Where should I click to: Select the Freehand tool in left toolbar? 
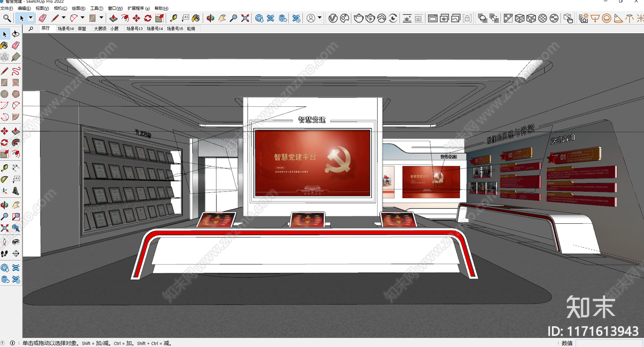[x=16, y=71]
